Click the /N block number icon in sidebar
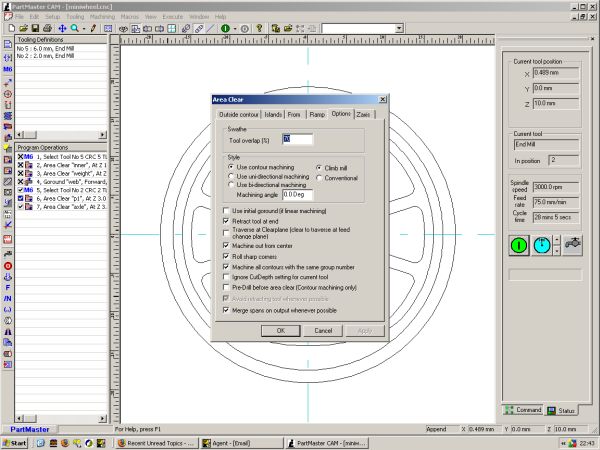600x450 pixels. tap(8, 298)
